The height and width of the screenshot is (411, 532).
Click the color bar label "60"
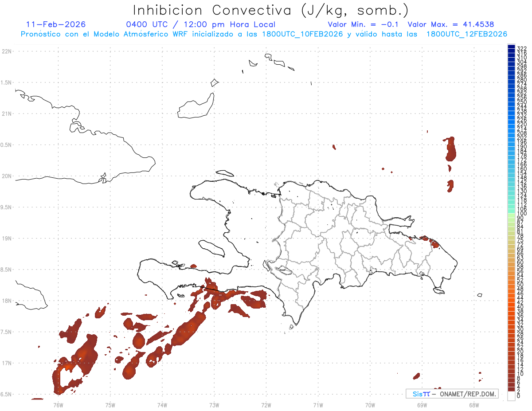(520, 262)
